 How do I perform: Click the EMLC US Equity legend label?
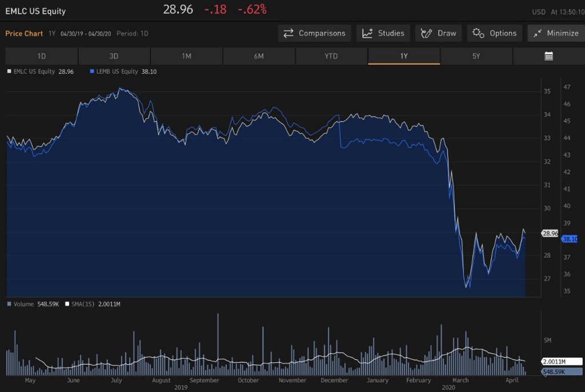(x=34, y=71)
